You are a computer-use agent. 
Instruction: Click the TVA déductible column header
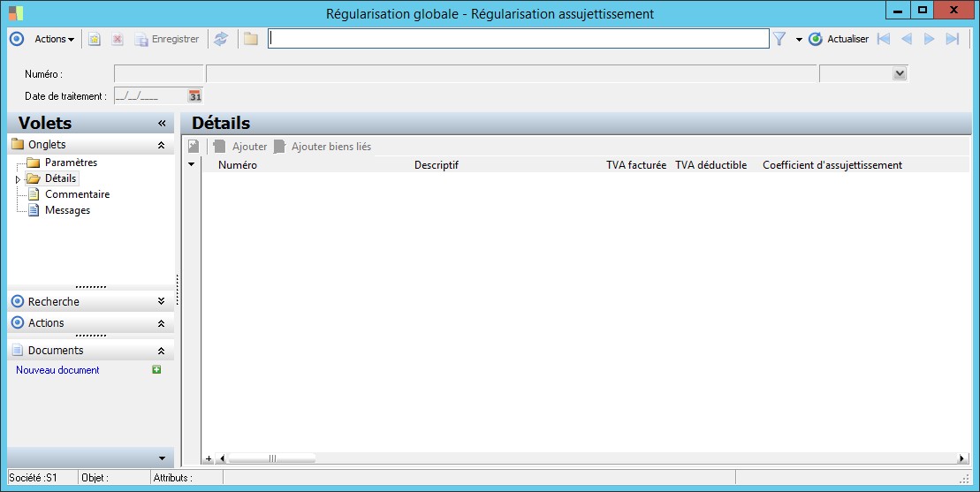711,165
